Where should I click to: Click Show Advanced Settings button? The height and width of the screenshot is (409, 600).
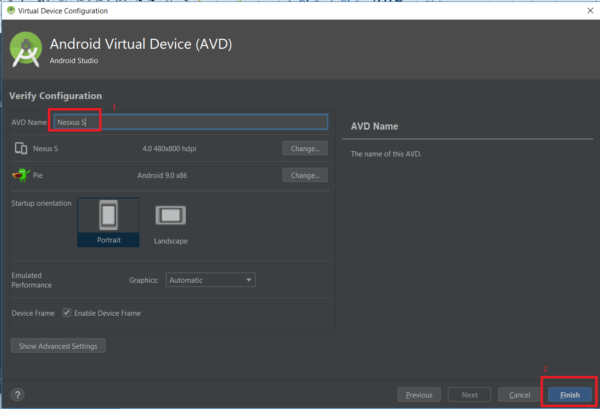coord(58,346)
